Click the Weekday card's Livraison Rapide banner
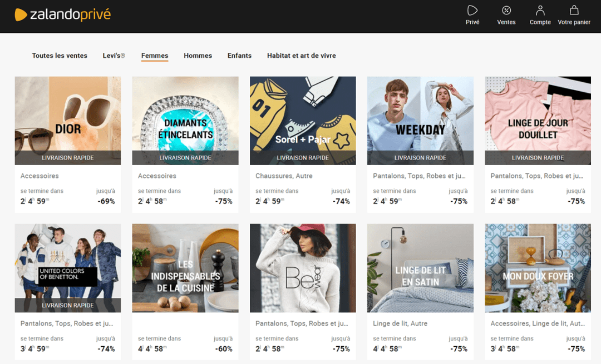601x364 pixels. (x=420, y=158)
